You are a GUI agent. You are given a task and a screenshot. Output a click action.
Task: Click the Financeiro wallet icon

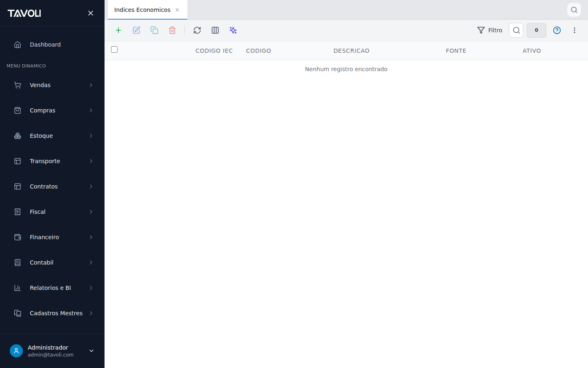[18, 237]
